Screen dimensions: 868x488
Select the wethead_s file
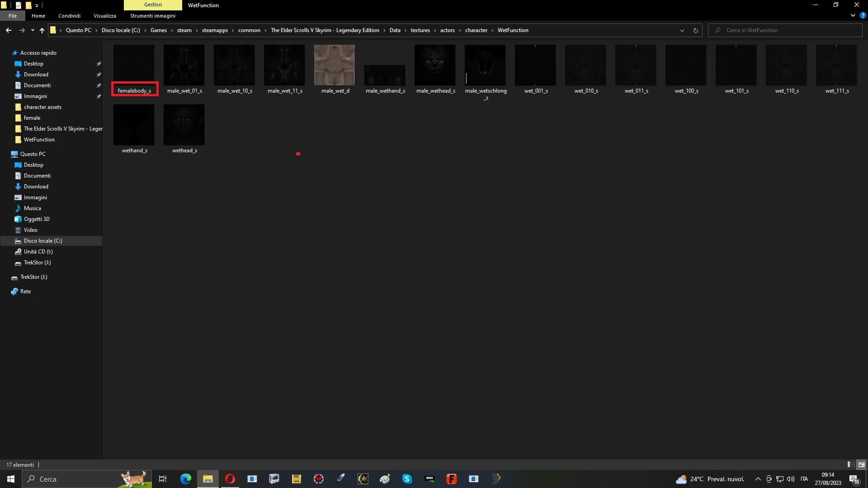(x=184, y=130)
